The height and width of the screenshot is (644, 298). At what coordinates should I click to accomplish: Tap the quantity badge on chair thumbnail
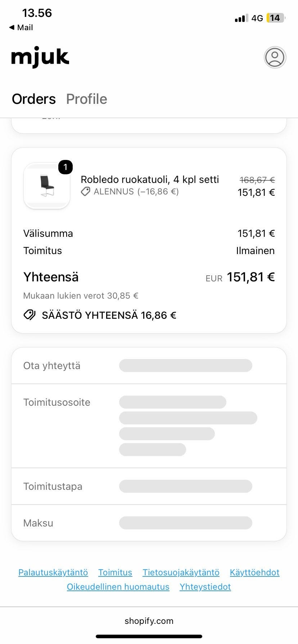point(65,167)
